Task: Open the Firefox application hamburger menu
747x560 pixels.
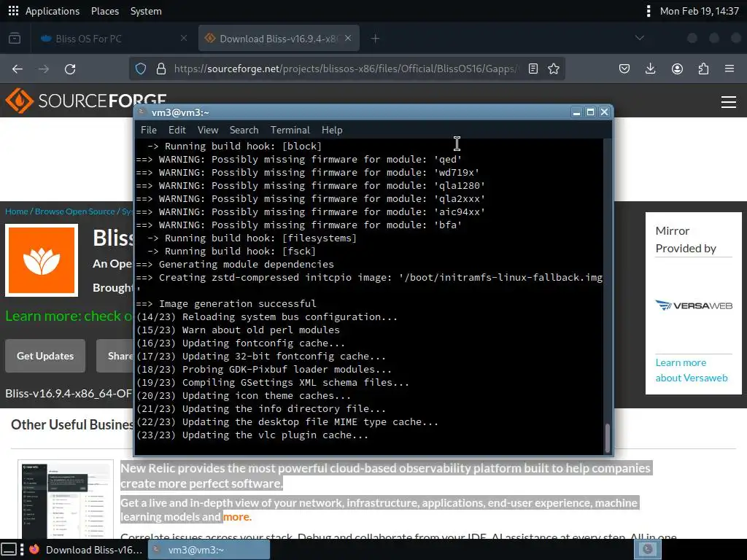Action: [729, 69]
